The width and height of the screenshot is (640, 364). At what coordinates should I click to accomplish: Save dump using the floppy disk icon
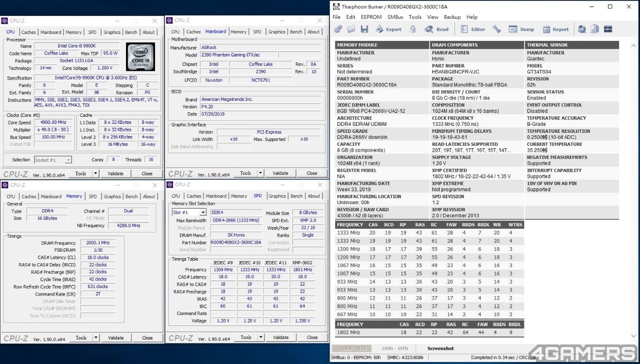coord(364,29)
